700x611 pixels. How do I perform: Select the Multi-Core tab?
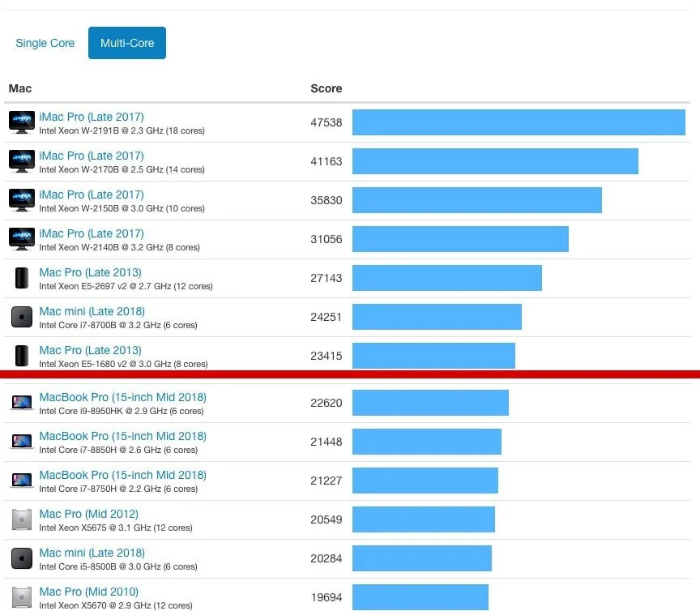click(x=127, y=43)
